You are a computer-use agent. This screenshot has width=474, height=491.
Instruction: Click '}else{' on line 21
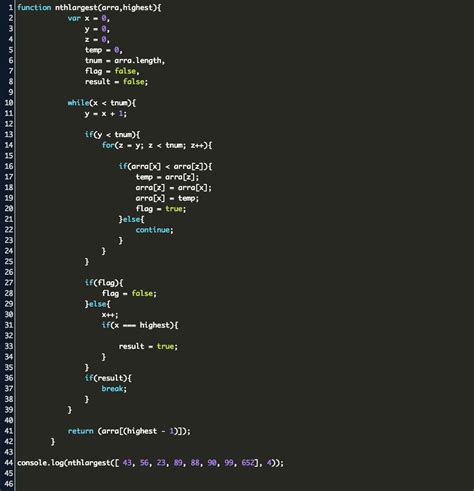pos(131,219)
